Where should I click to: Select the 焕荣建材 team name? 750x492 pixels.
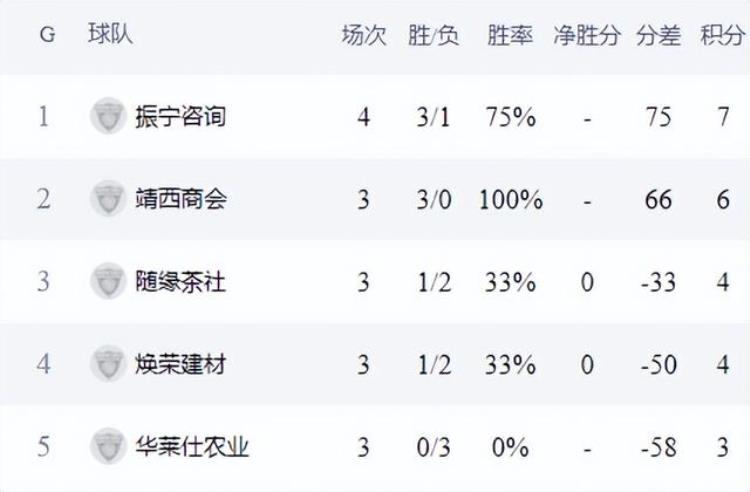pyautogui.click(x=181, y=363)
